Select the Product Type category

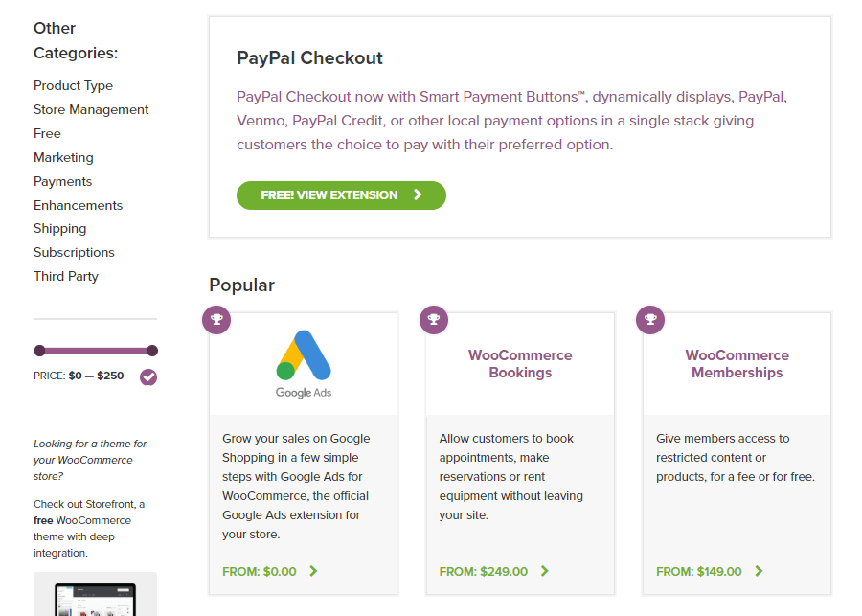tap(73, 85)
